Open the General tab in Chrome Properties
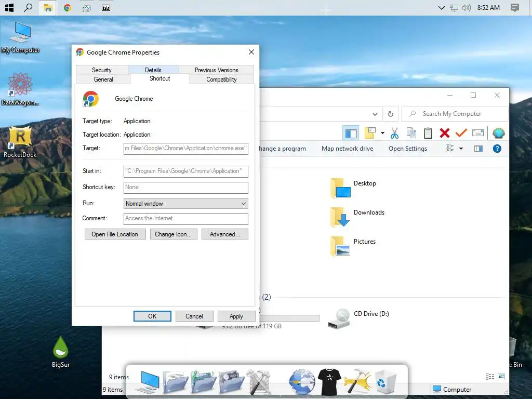 pyautogui.click(x=103, y=79)
